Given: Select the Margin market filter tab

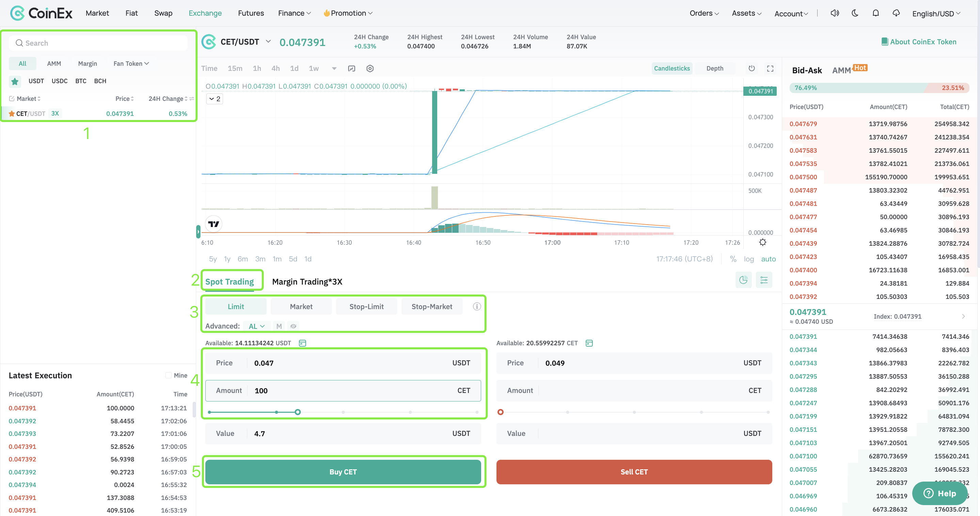Looking at the screenshot, I should point(88,64).
